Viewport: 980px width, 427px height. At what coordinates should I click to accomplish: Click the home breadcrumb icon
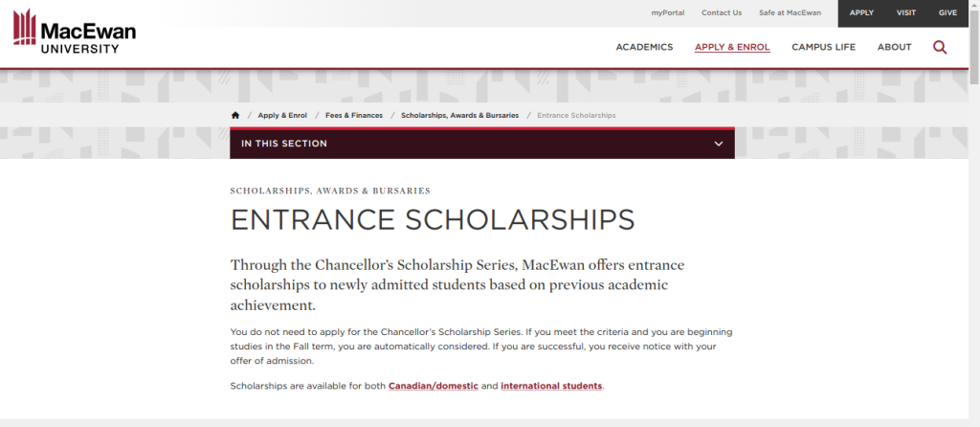point(235,115)
